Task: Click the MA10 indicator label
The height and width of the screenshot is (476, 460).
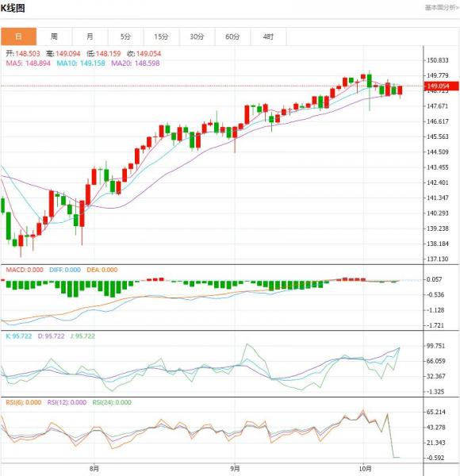Action: 81,63
